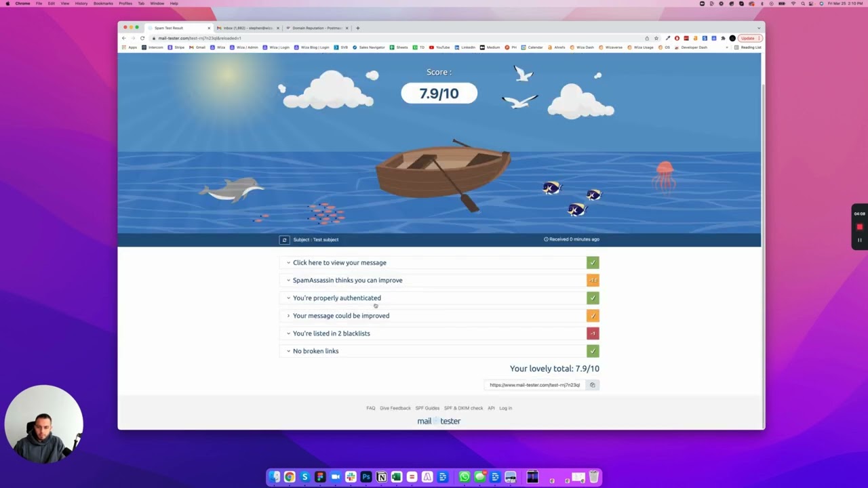Open a new browser tab
The width and height of the screenshot is (868, 488).
click(x=358, y=28)
